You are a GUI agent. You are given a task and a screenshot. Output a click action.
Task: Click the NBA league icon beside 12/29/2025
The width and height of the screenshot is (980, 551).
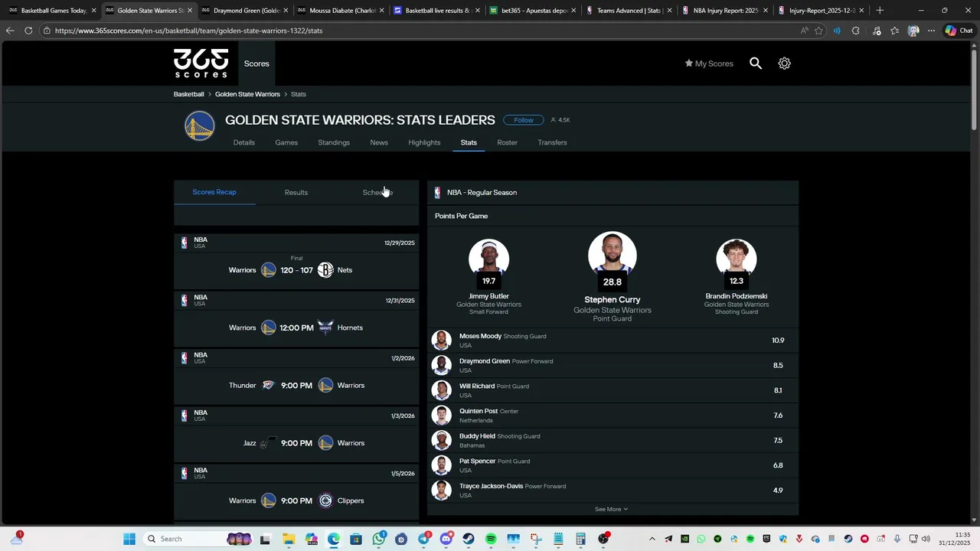click(184, 243)
